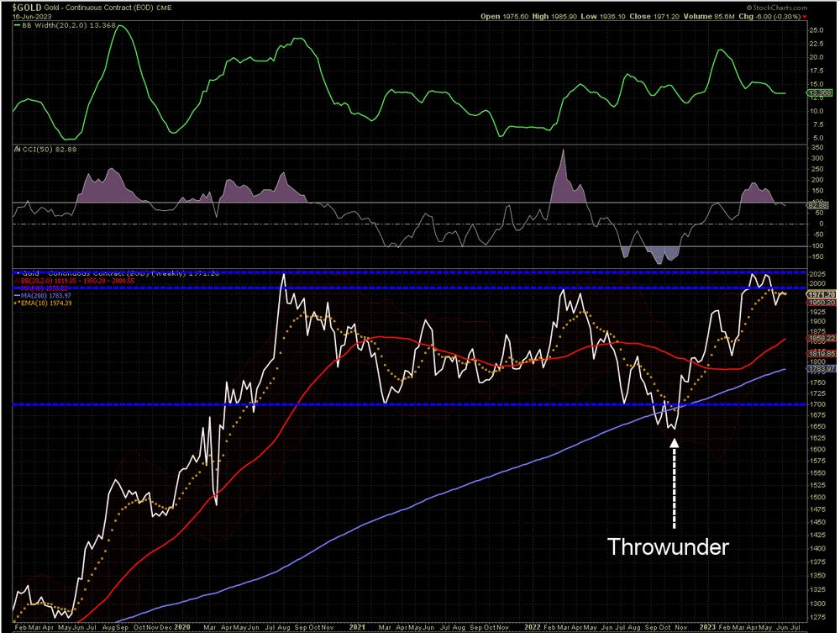Viewport: 840px width, 633px height.
Task: Click the CME exchange label
Action: click(164, 8)
